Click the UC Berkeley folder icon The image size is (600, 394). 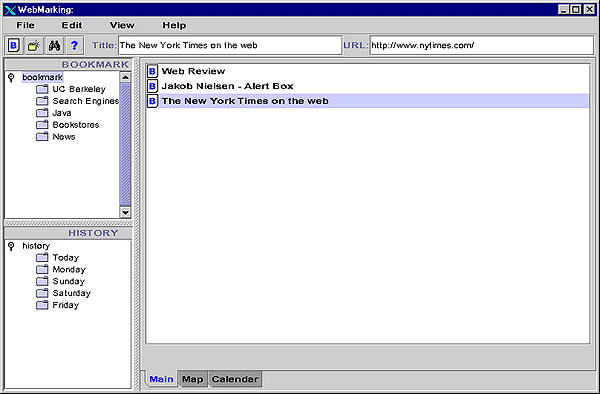(x=42, y=89)
